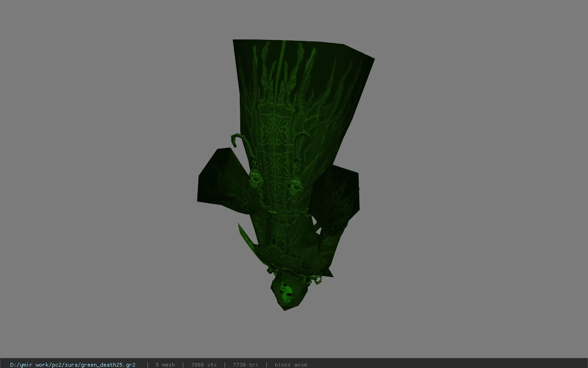
Task: Click the '5 mesh' status entry
Action: click(x=165, y=365)
